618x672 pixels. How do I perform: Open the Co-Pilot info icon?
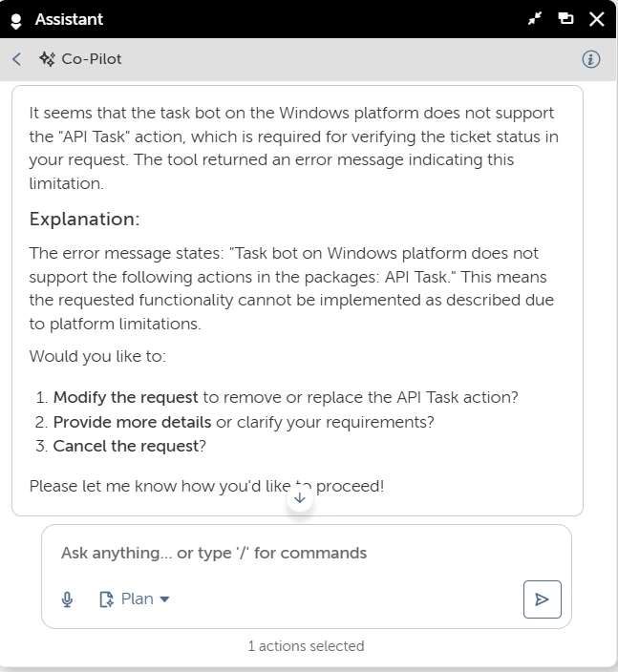click(x=590, y=59)
